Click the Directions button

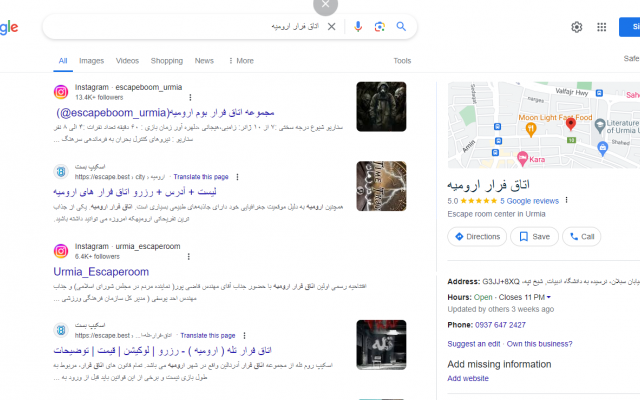point(477,237)
